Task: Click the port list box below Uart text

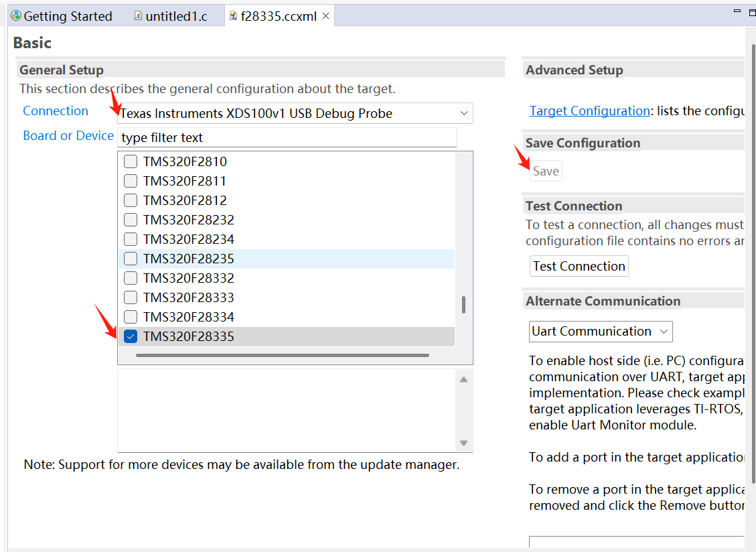Action: (x=636, y=541)
